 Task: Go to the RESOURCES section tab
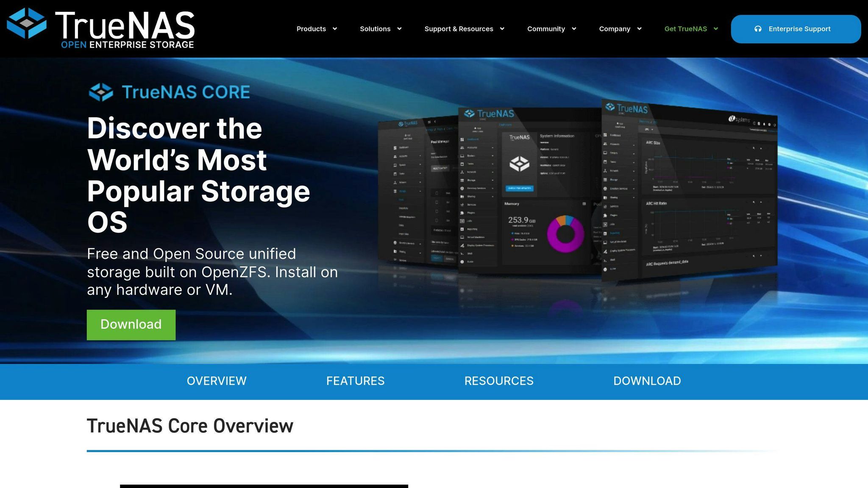(x=499, y=381)
